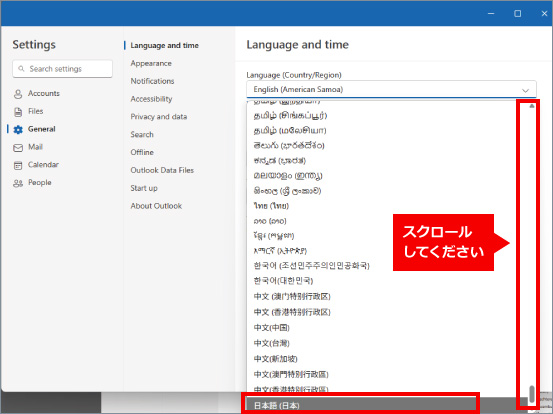Viewport: 553px width, 414px height.
Task: Choose Khmer language option below Lao
Action: pyautogui.click(x=274, y=236)
